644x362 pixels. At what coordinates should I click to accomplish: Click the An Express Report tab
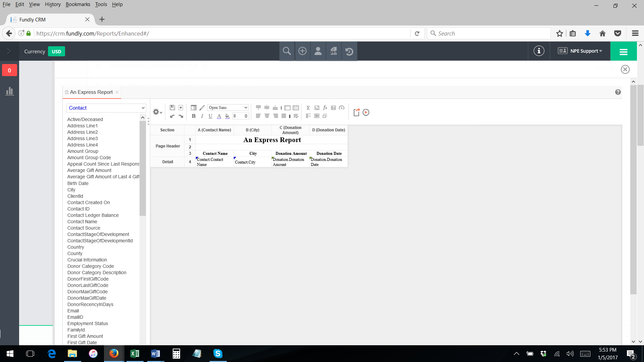[91, 92]
